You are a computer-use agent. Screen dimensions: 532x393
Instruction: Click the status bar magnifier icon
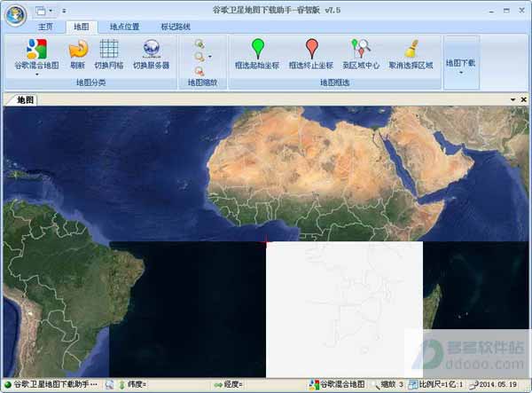point(110,384)
